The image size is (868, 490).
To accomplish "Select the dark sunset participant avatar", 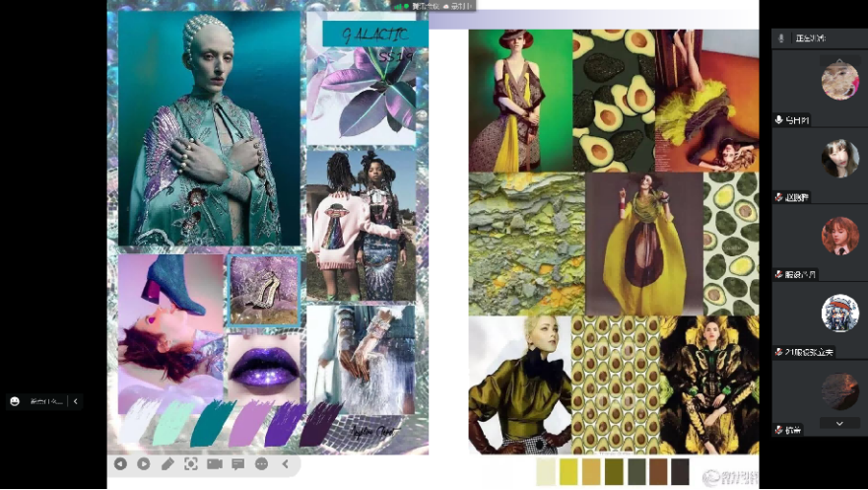I will coord(839,390).
